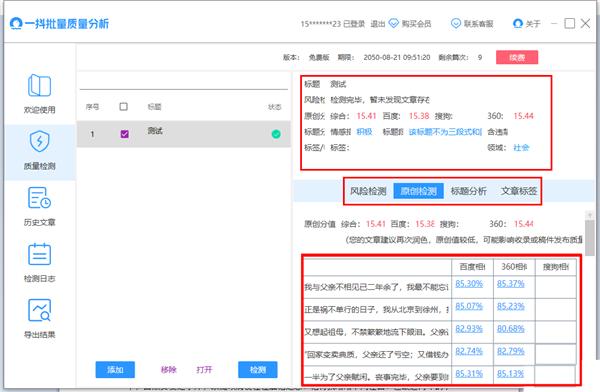Open the 历史文章 document-clock icon

39,198
